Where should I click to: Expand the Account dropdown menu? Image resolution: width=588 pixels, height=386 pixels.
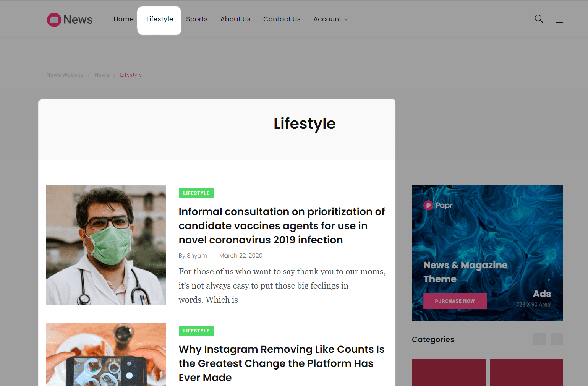click(x=330, y=19)
